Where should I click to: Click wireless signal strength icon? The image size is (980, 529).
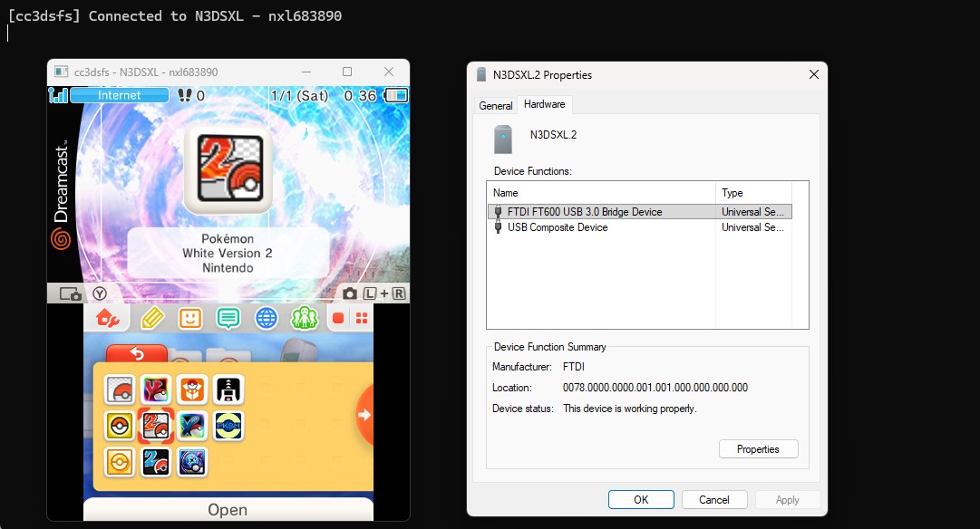[x=58, y=95]
